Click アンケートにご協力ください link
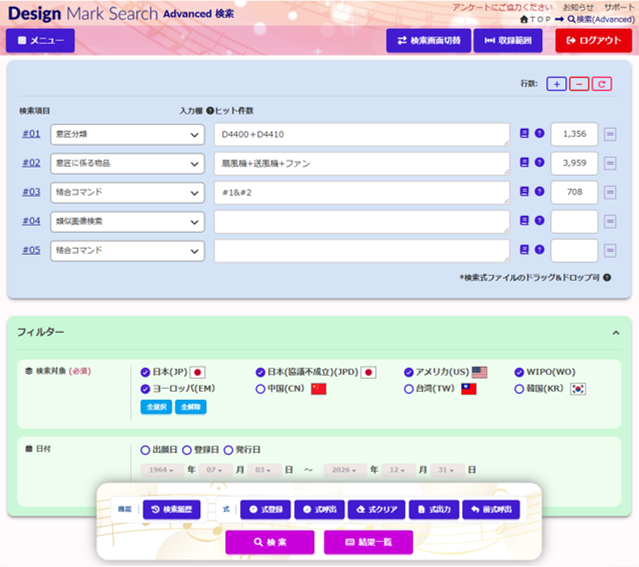 (x=502, y=8)
